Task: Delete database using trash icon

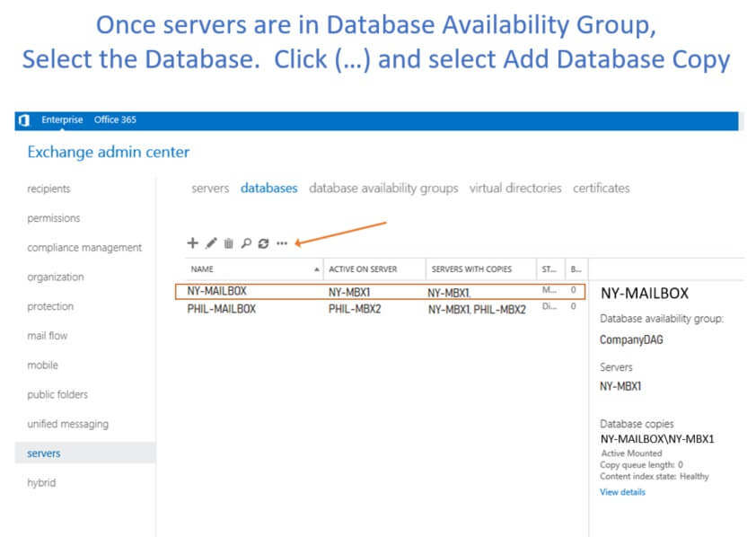Action: coord(229,243)
